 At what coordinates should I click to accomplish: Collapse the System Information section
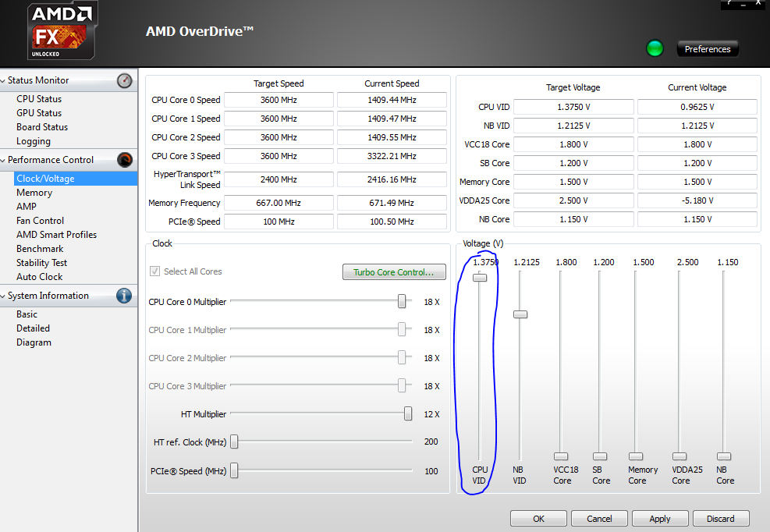pos(3,296)
